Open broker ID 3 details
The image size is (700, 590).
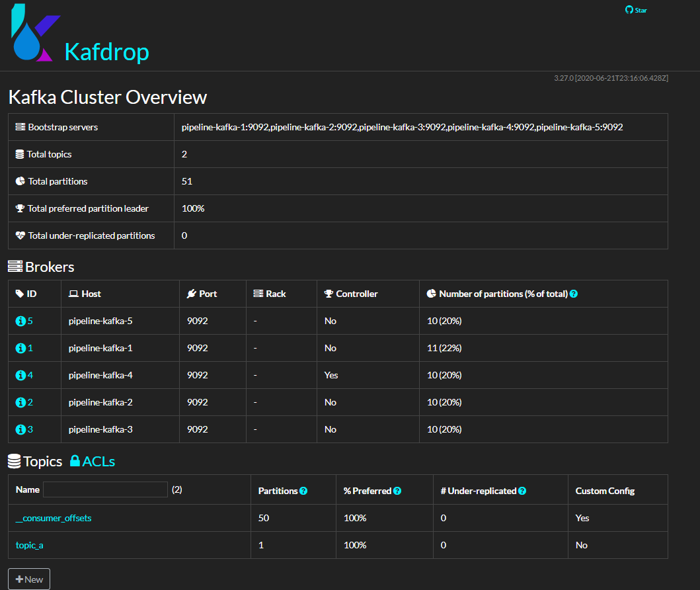30,430
